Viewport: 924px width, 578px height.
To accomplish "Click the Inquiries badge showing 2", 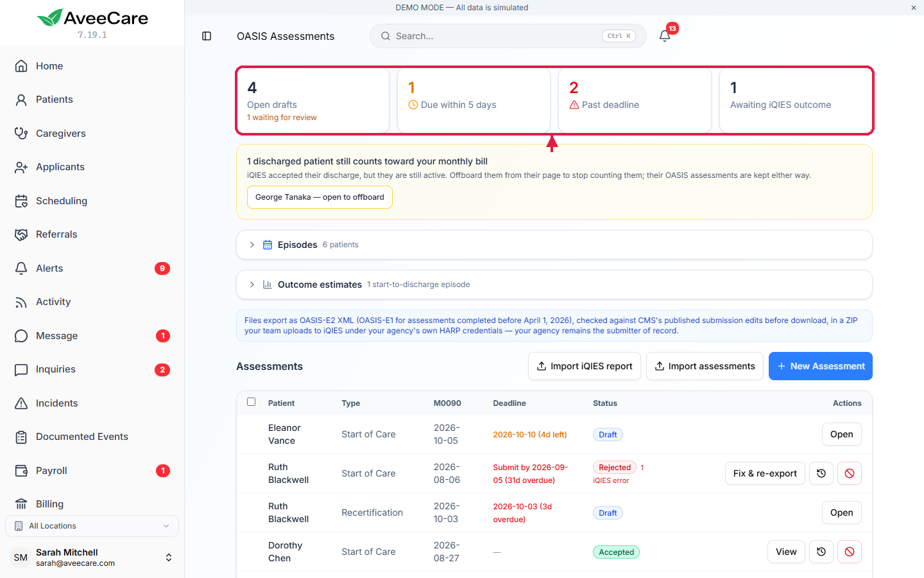I will [162, 369].
